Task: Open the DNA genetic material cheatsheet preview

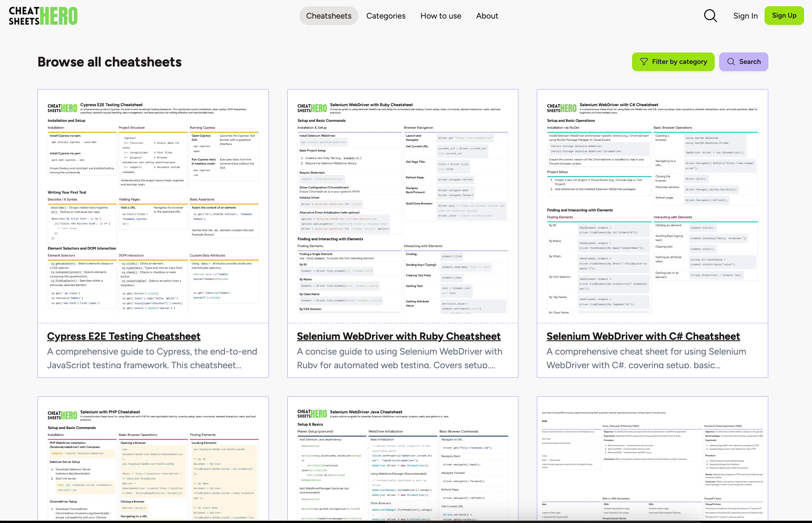Action: click(652, 458)
